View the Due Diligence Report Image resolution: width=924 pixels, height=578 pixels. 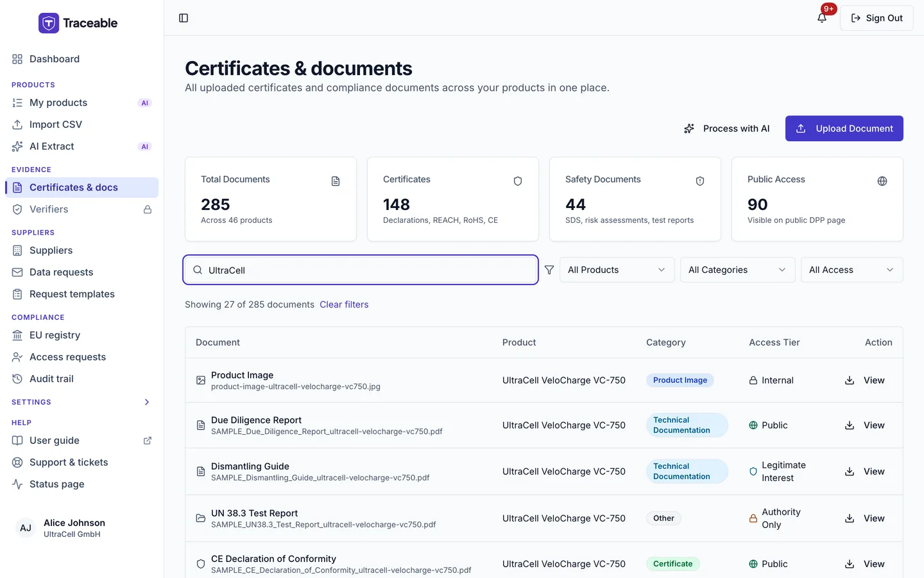(874, 425)
